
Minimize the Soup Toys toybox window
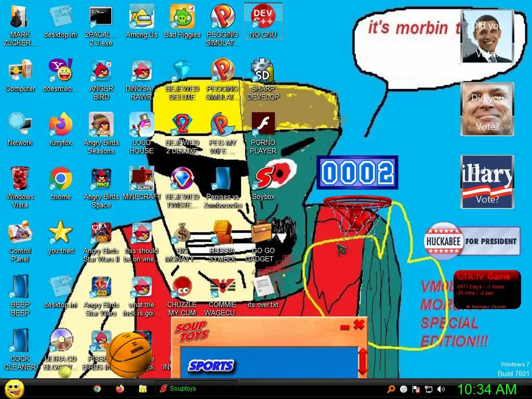(x=345, y=327)
